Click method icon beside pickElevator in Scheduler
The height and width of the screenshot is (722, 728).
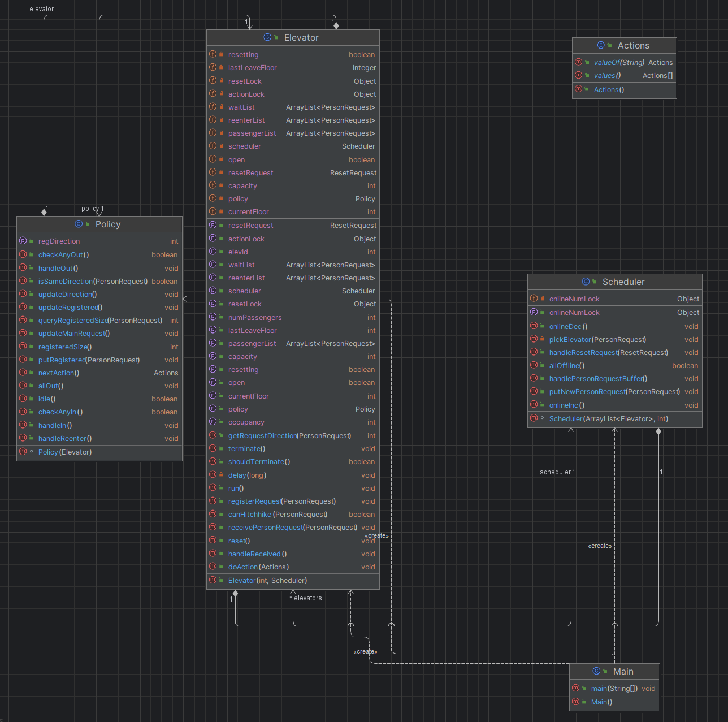click(x=534, y=339)
